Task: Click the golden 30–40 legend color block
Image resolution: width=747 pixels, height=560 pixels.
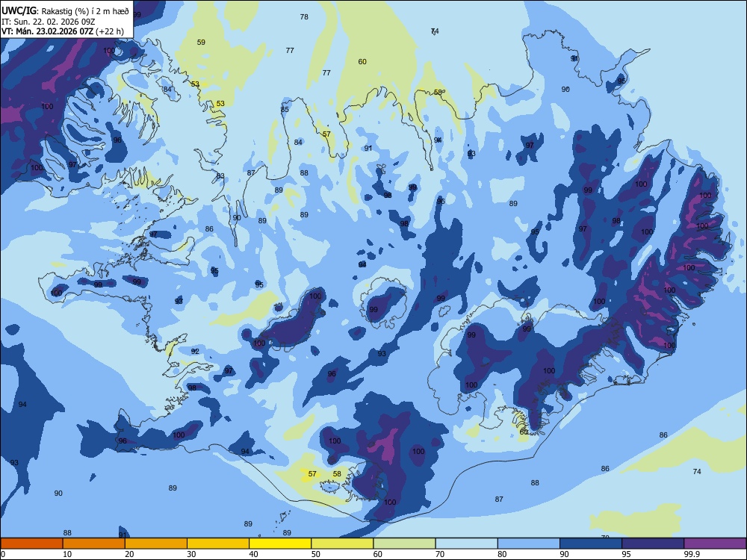Action: (x=218, y=544)
